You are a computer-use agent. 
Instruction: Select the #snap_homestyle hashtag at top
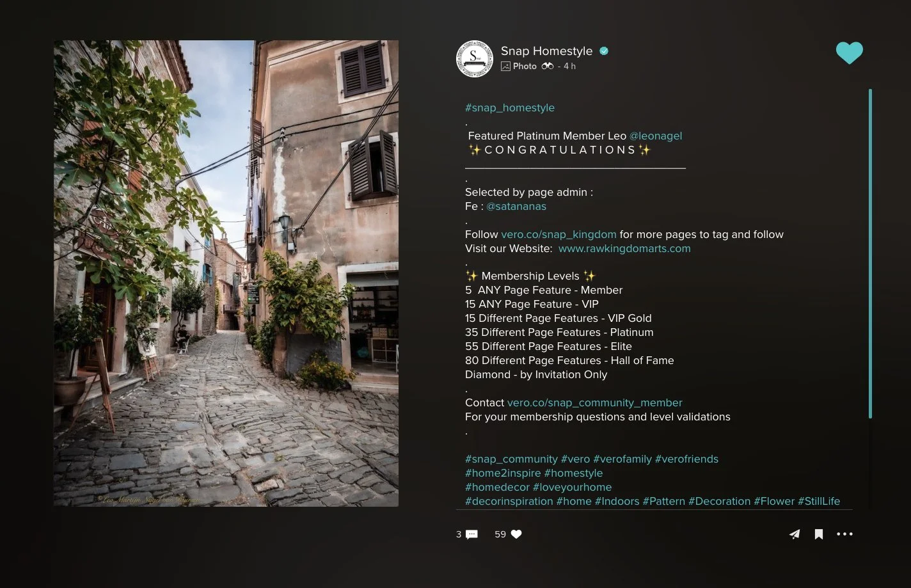click(510, 107)
